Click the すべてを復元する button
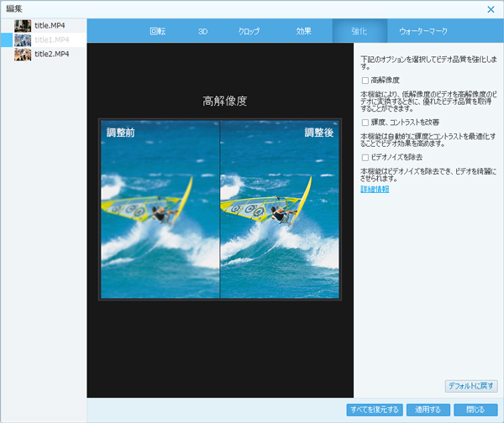Viewport: 504px width, 423px height. point(375,410)
